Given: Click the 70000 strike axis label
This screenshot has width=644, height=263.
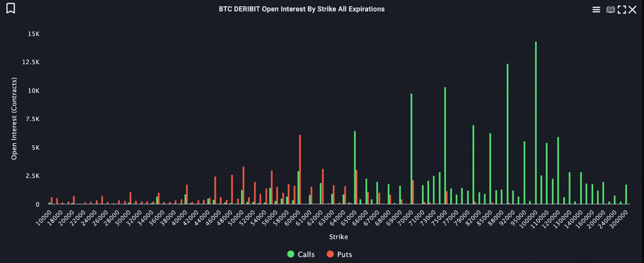Looking at the screenshot, I should click(405, 218).
